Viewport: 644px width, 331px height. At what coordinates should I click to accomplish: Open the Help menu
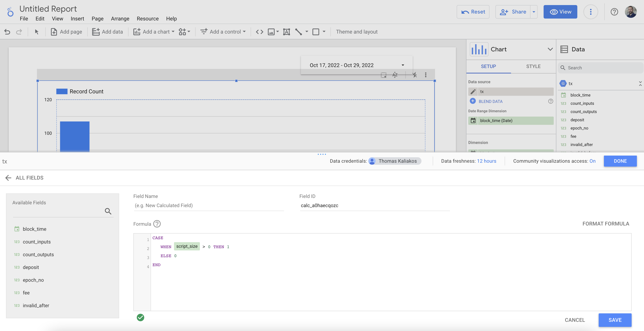(172, 19)
